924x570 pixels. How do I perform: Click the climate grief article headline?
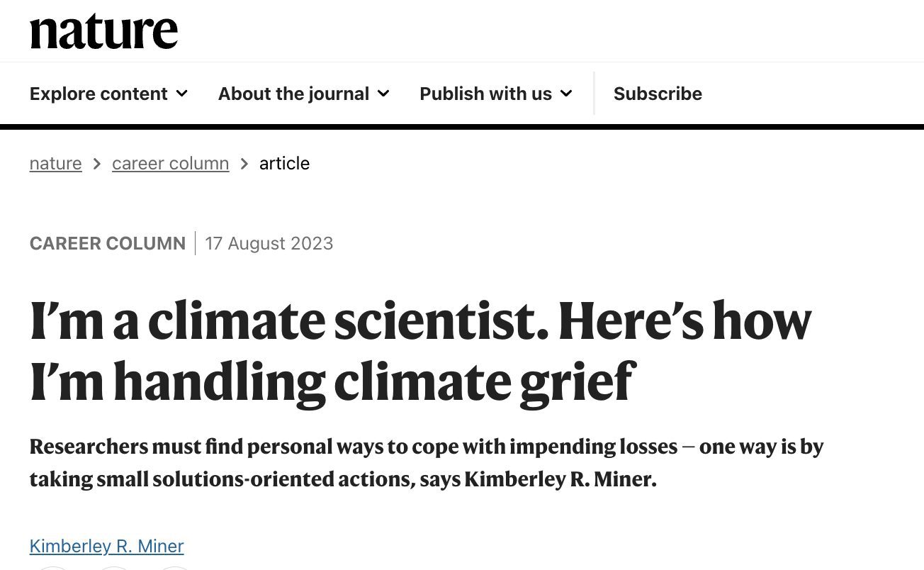[x=420, y=351]
